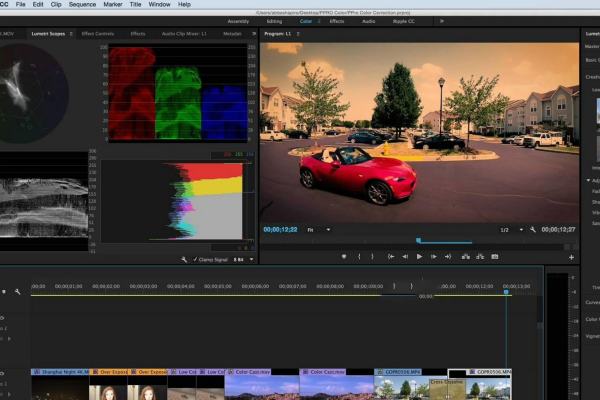Viewport: 600px width, 400px height.
Task: Open the button editor plus icon
Action: point(571,257)
